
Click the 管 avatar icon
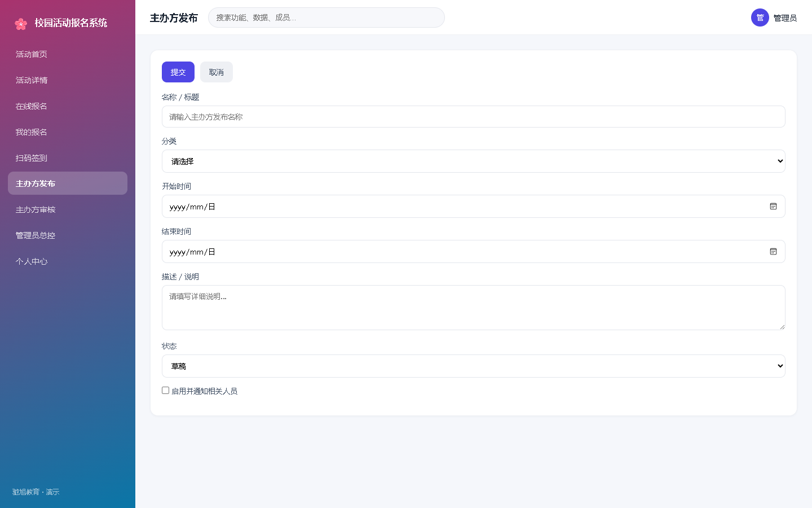pos(760,17)
